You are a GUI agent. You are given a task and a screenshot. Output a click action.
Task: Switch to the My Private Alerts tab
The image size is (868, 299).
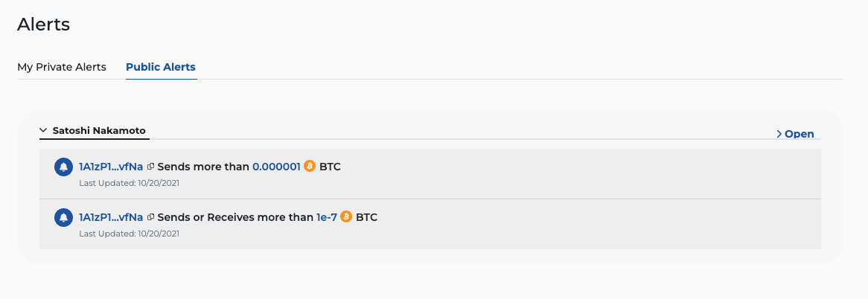tap(62, 67)
